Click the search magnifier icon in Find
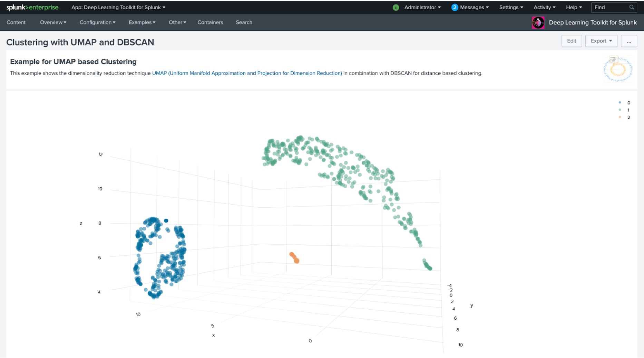Screen dimensions: 644x358 coord(632,7)
